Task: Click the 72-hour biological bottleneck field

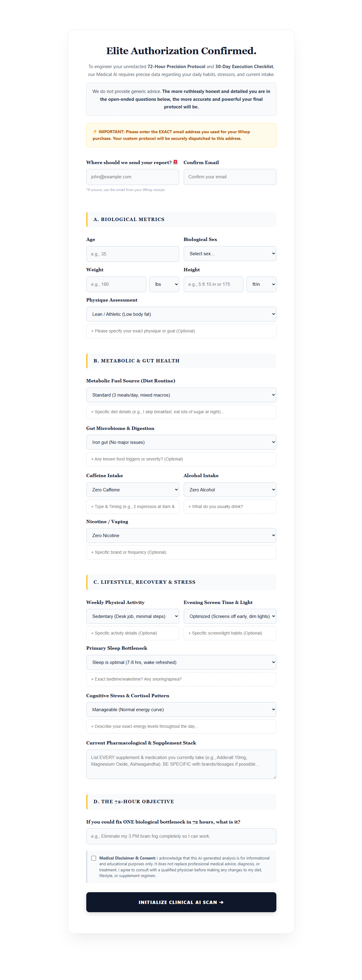Action: click(181, 836)
